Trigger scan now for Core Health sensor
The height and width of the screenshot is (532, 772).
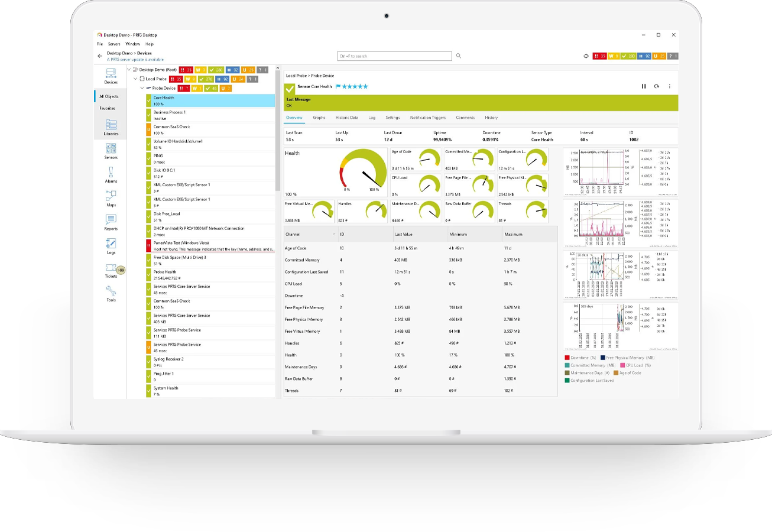(656, 86)
